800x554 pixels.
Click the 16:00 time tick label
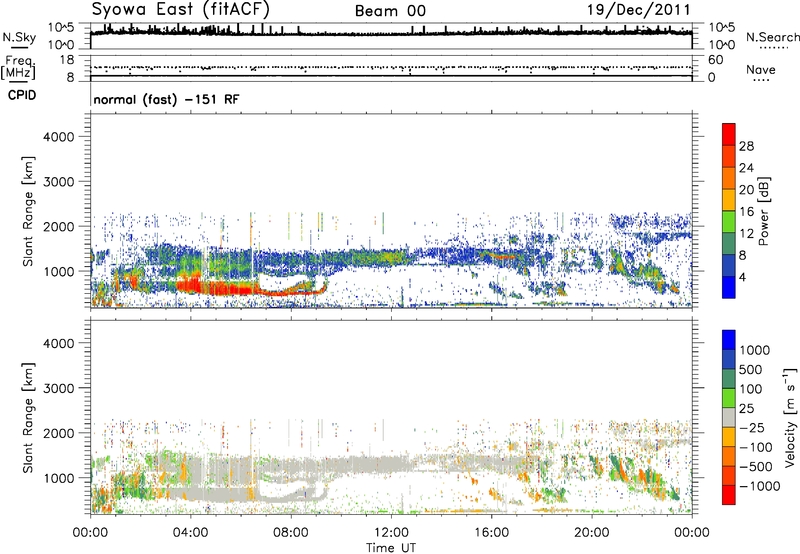[x=491, y=533]
